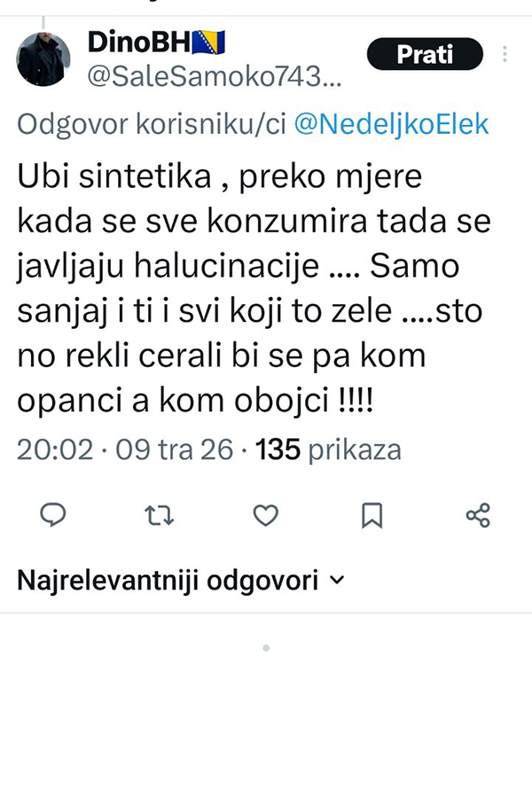Follow the user with the Prati button
Screen dimensions: 532x798
(425, 54)
